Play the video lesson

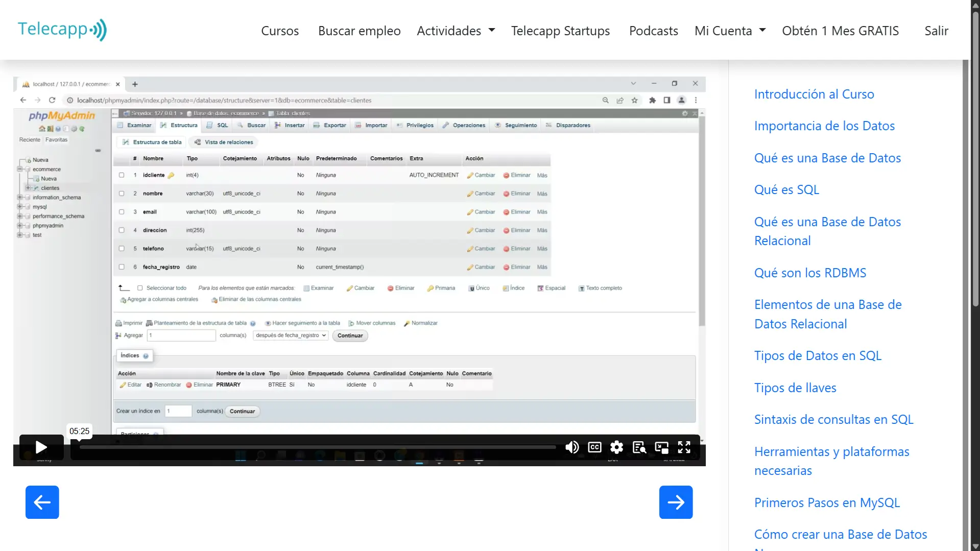(41, 447)
